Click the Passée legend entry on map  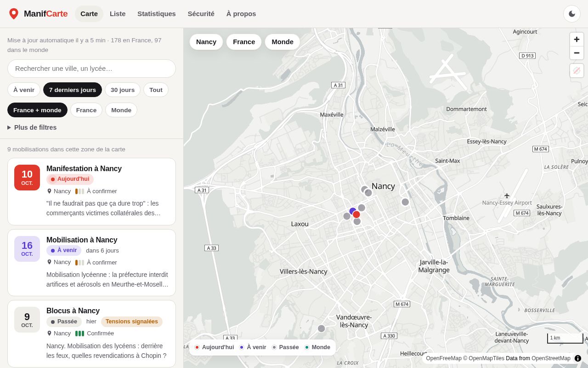coord(285,347)
